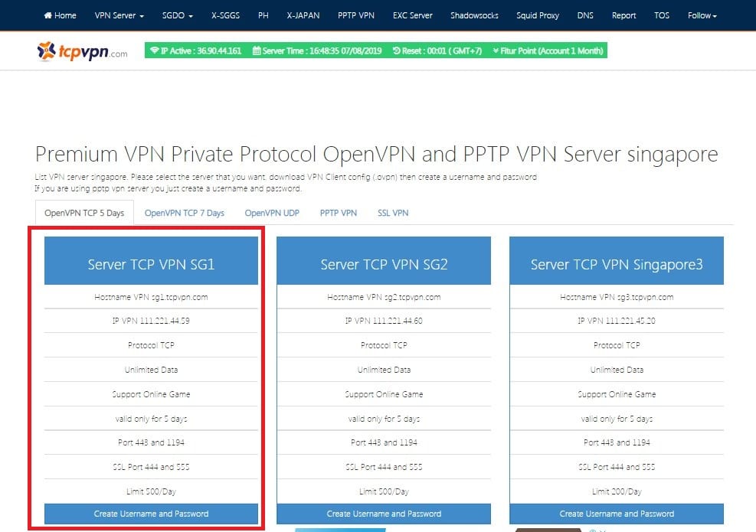Click Unlimited Data in SG1 card
Viewport: 756px width, 532px height.
[x=152, y=370]
